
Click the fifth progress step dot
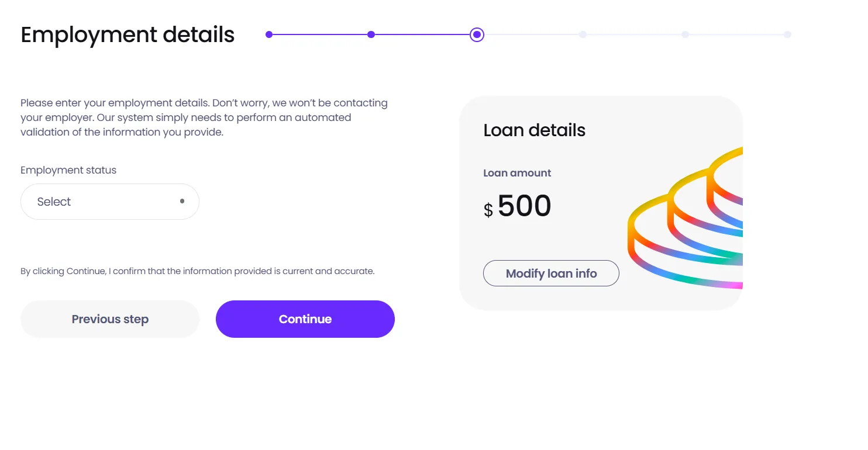[x=685, y=34]
